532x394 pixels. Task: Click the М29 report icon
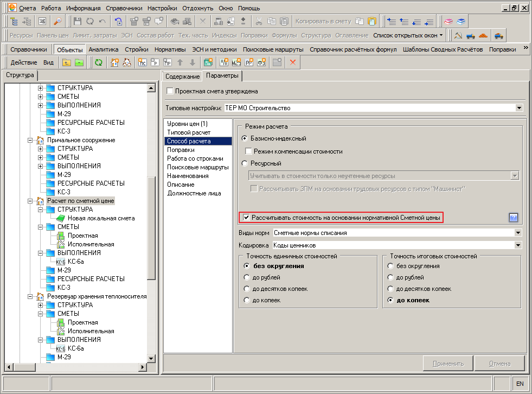point(236,62)
